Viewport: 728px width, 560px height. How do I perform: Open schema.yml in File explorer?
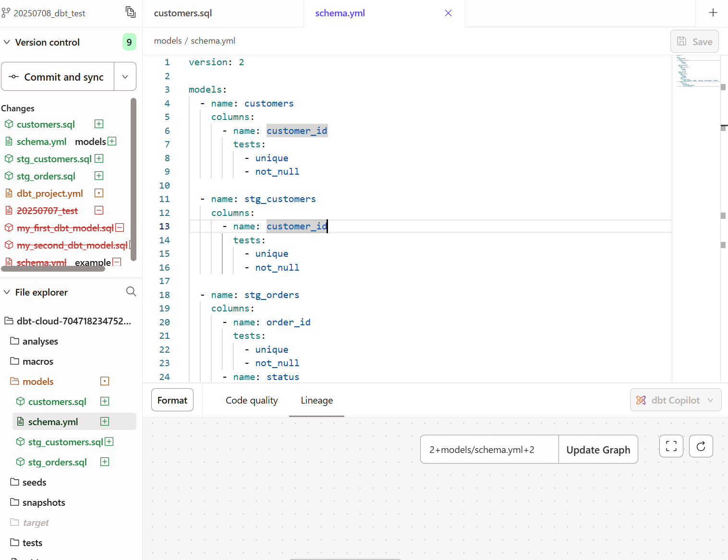[x=53, y=422]
